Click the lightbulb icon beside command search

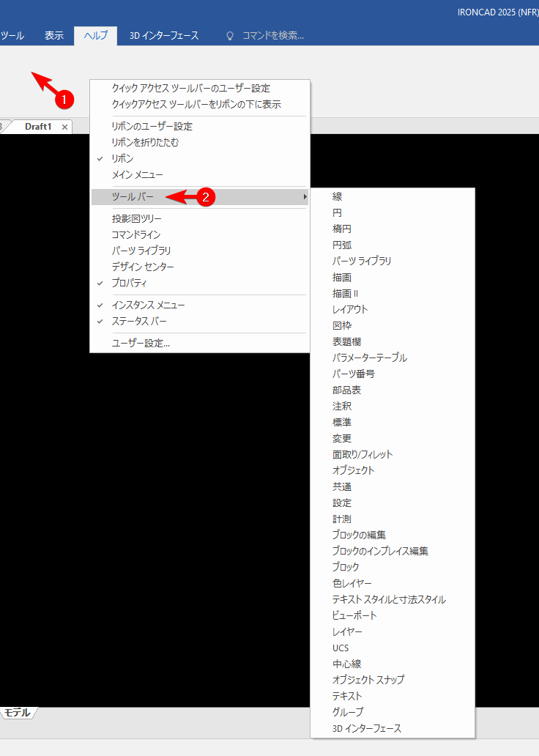230,36
